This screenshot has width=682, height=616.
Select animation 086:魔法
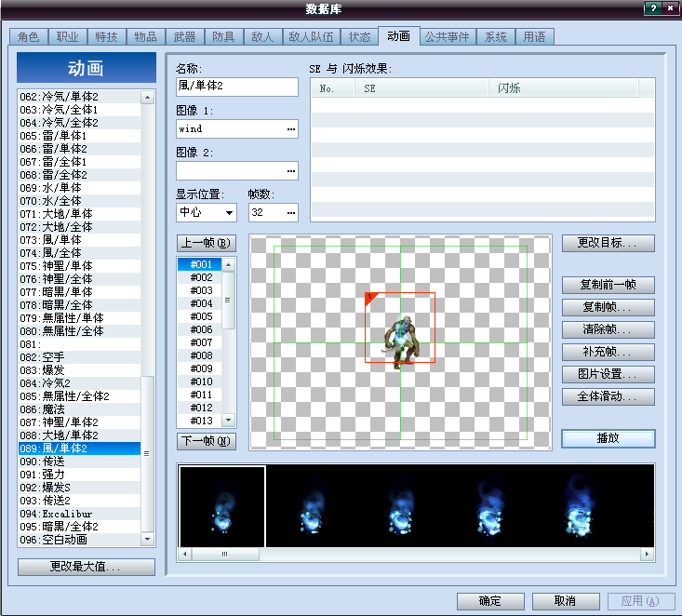pyautogui.click(x=80, y=409)
